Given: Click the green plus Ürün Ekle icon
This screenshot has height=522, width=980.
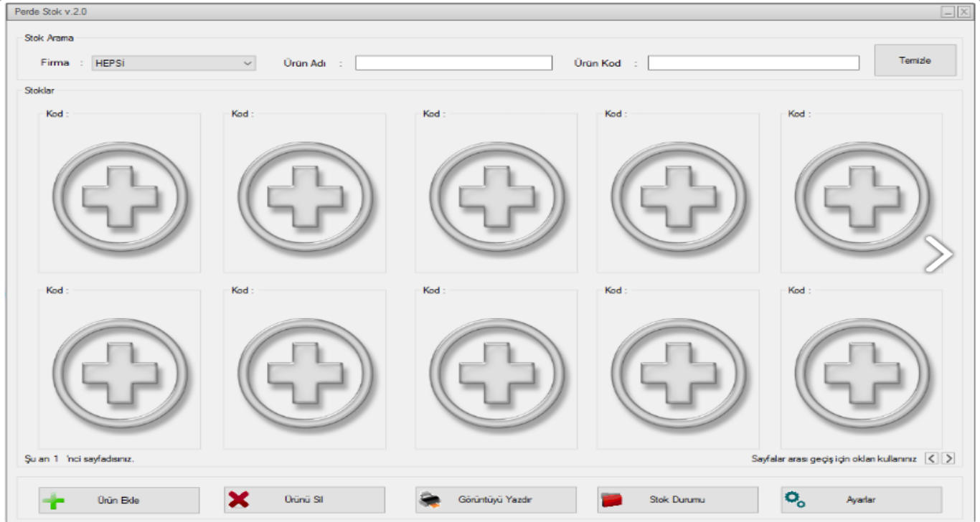Looking at the screenshot, I should (54, 500).
